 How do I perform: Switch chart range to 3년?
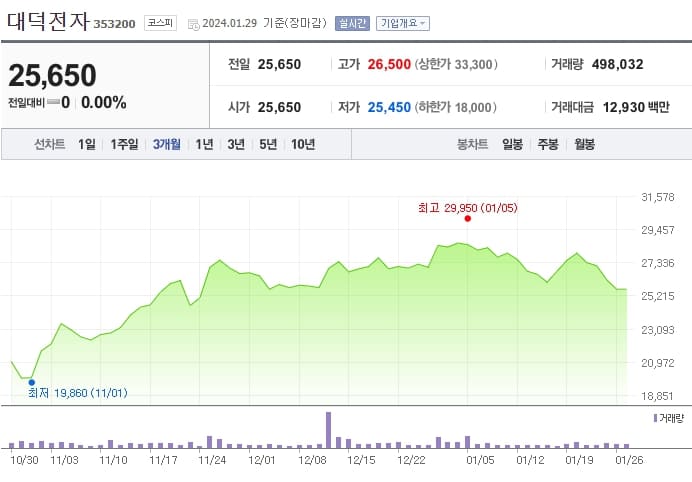pos(236,144)
